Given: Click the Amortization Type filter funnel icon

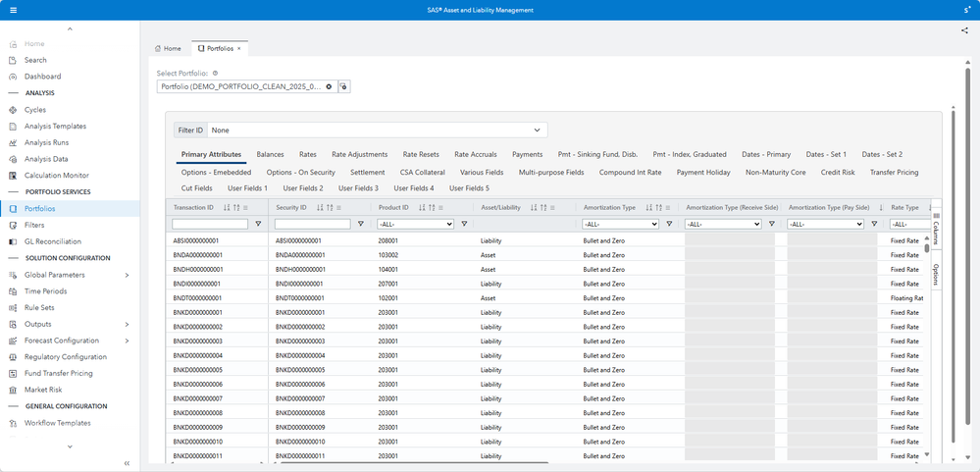Looking at the screenshot, I should [x=669, y=224].
